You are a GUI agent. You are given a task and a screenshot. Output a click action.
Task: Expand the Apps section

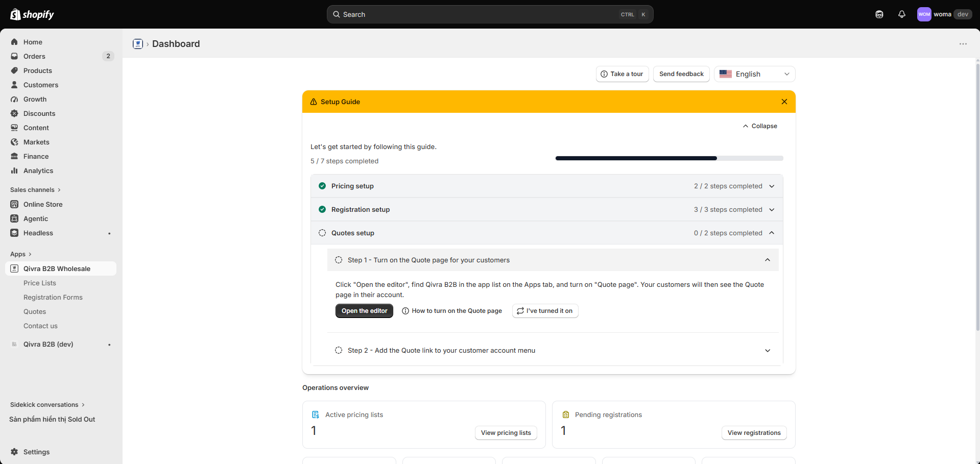21,254
